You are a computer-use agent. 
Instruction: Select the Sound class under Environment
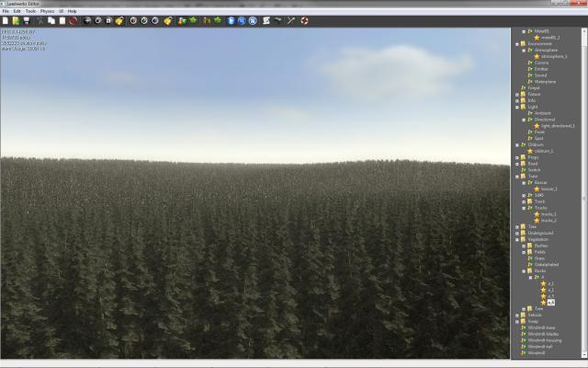point(540,75)
